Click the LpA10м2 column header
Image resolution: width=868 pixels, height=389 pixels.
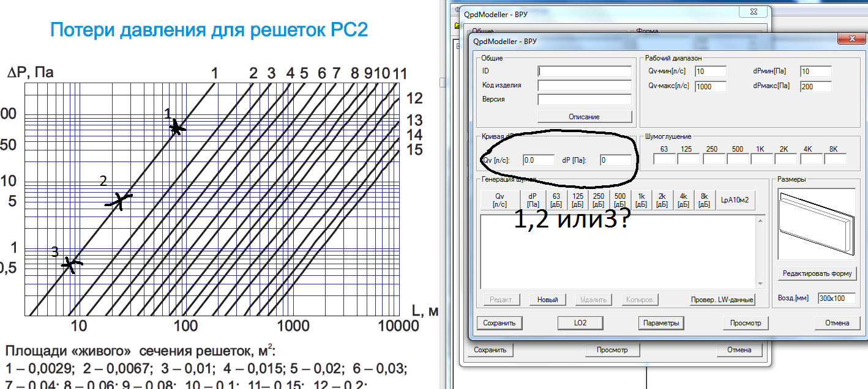[x=735, y=200]
